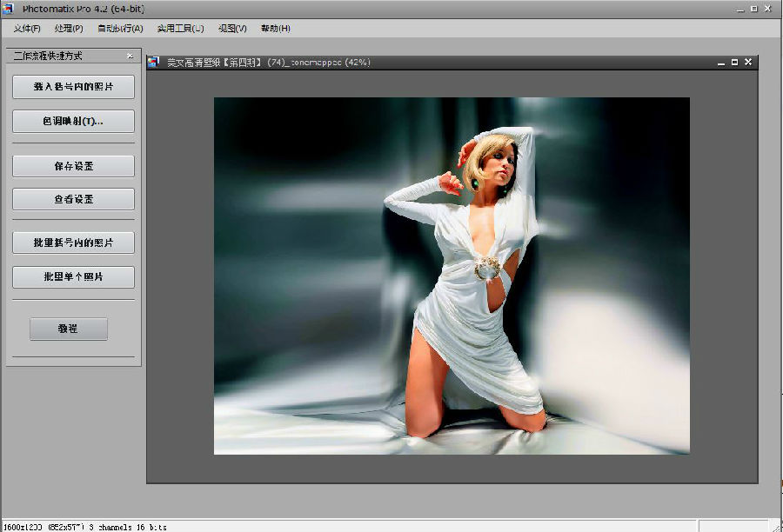This screenshot has width=783, height=532.
Task: Open the 教程 tutorial
Action: point(68,329)
